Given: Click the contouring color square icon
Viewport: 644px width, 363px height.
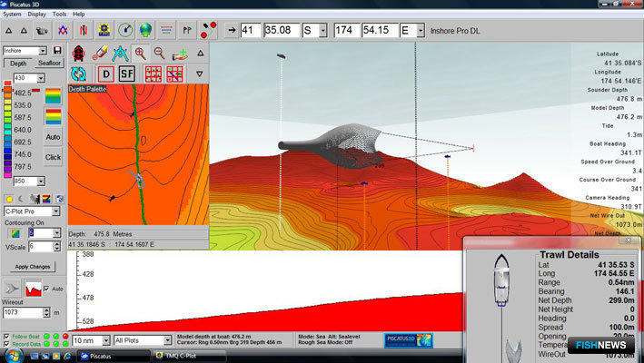Looking at the screenshot, I should click(15, 233).
